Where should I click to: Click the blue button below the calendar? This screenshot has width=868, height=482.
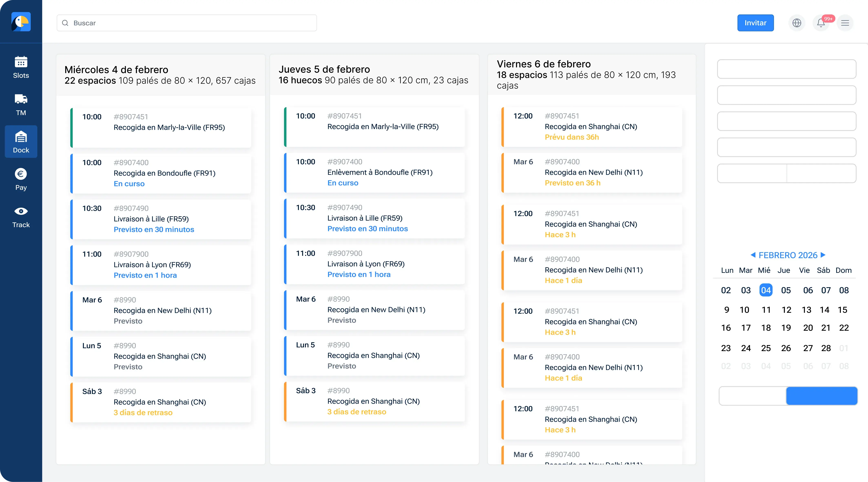click(821, 396)
